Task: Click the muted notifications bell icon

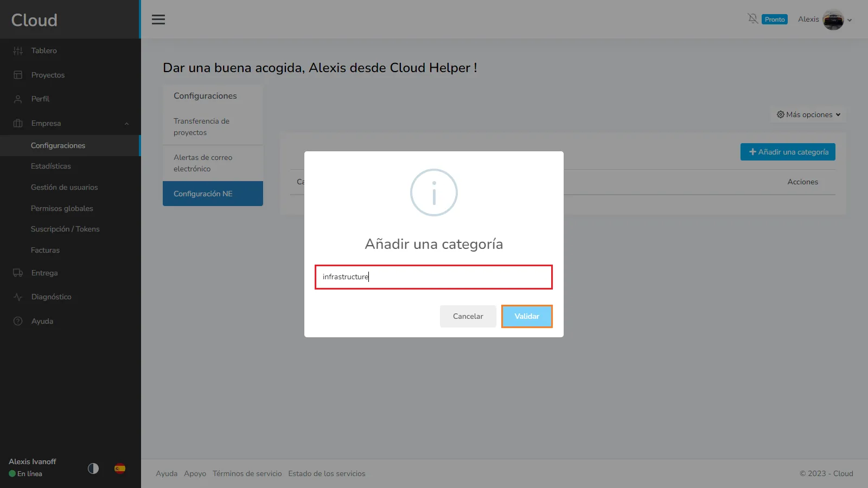Action: (752, 19)
